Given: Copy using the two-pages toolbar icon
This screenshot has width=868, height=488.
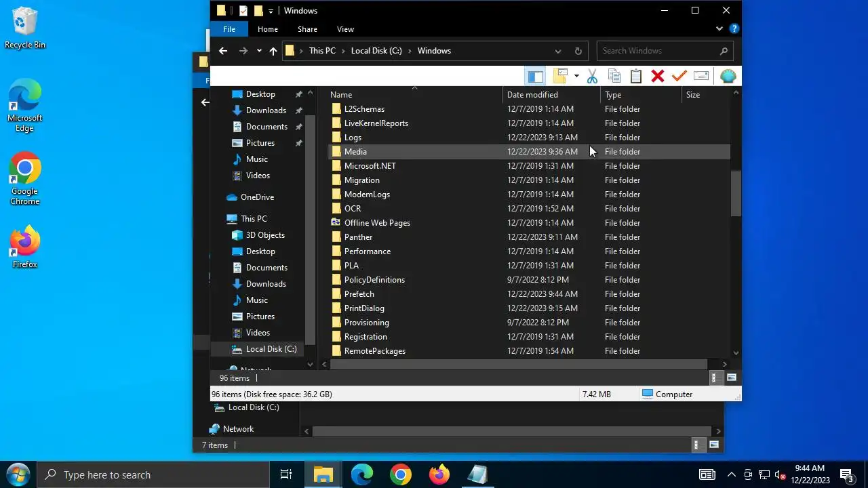Looking at the screenshot, I should (614, 76).
